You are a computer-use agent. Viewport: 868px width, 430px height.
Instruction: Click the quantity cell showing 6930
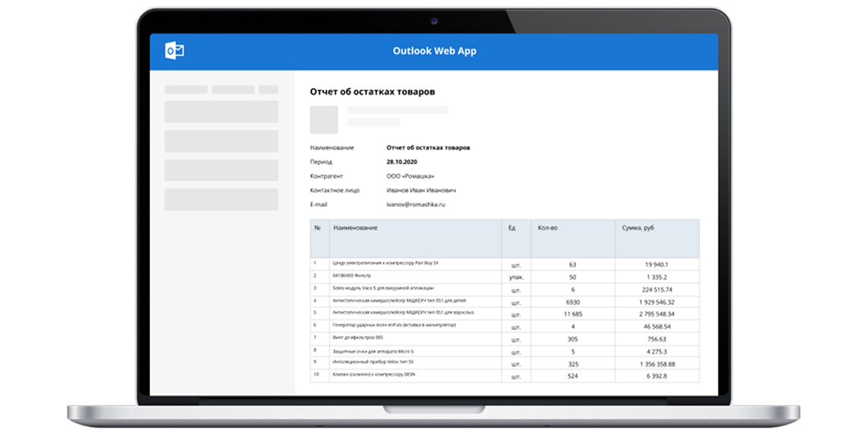pos(572,301)
